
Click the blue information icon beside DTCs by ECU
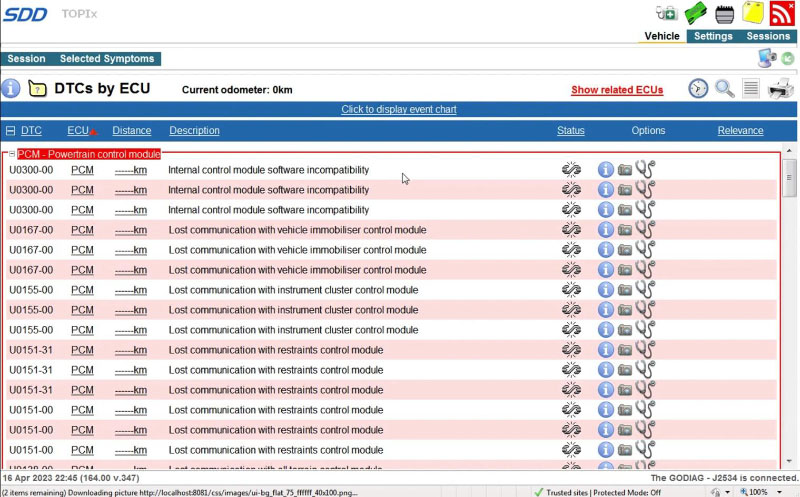(11, 88)
